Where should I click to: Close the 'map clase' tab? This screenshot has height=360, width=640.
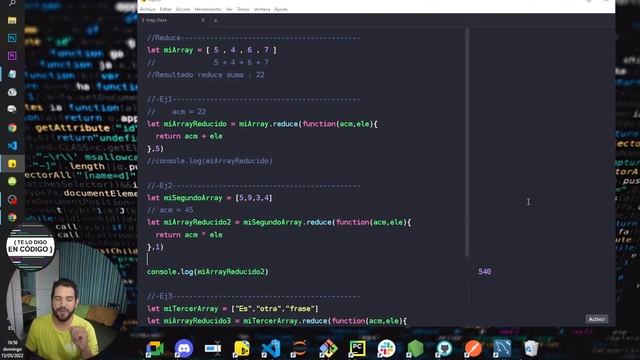point(203,20)
